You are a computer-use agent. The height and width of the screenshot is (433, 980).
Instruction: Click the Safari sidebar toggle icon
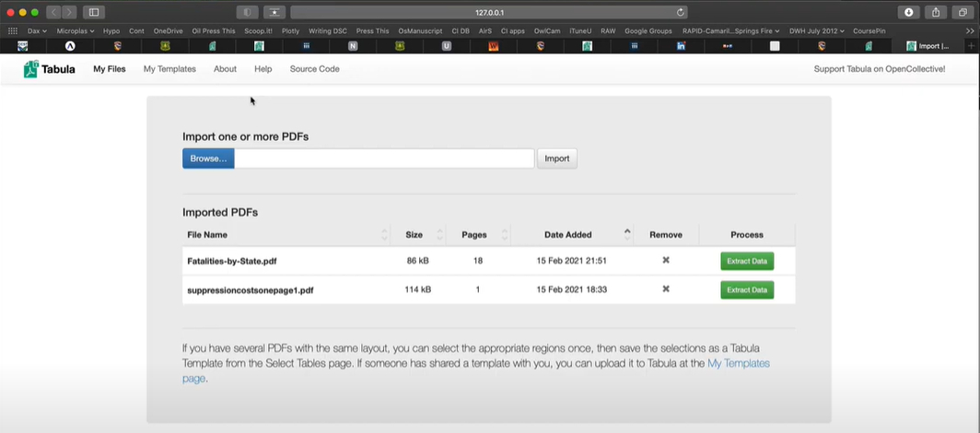click(93, 12)
